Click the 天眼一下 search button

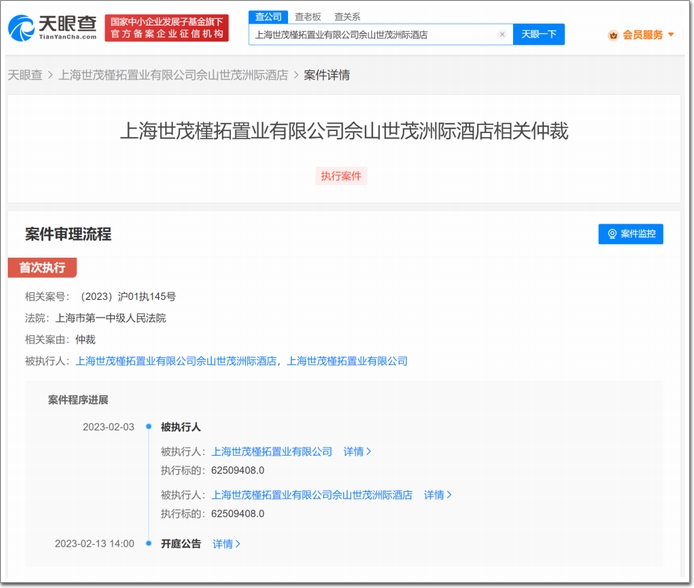pyautogui.click(x=539, y=35)
